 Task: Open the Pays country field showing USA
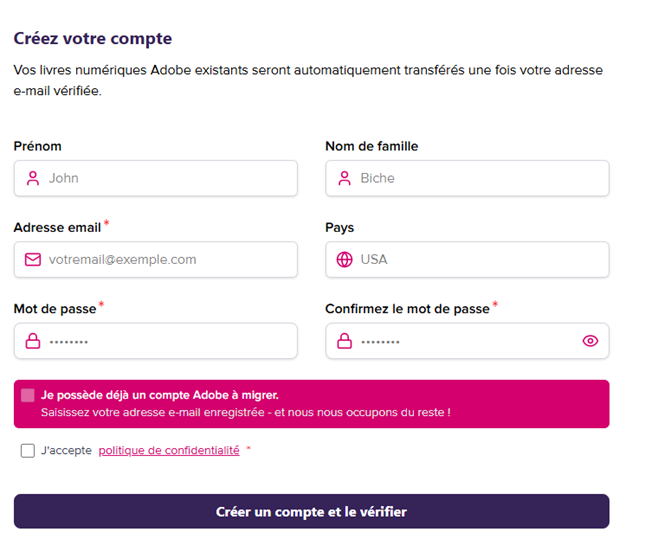(x=467, y=260)
